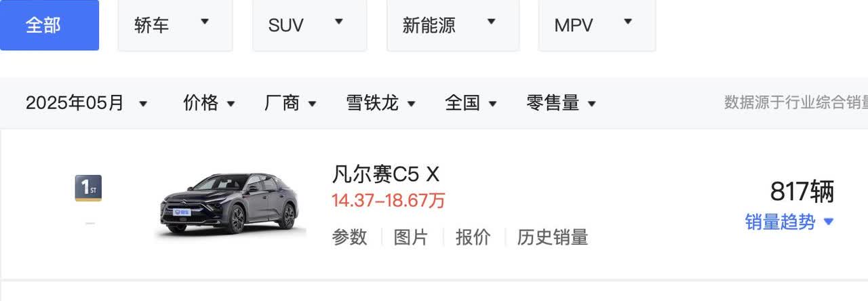Click the arrow beside 轿车
Viewport: 868px width, 301px height.
point(205,22)
